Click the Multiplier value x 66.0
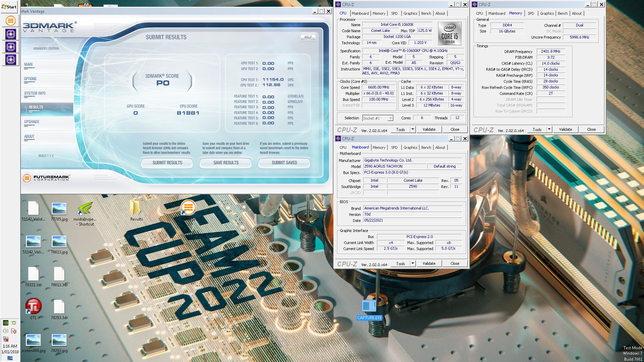Image resolution: width=644 pixels, height=362 pixels. click(x=379, y=94)
